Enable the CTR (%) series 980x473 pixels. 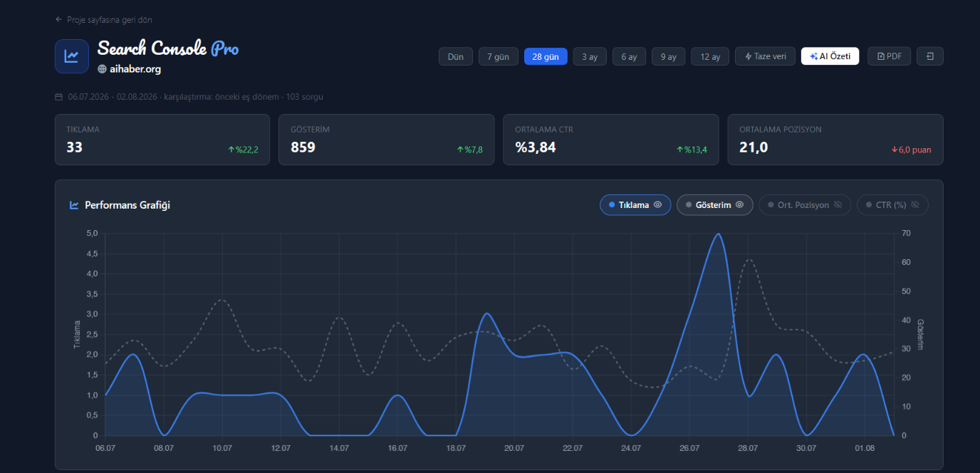tap(892, 205)
